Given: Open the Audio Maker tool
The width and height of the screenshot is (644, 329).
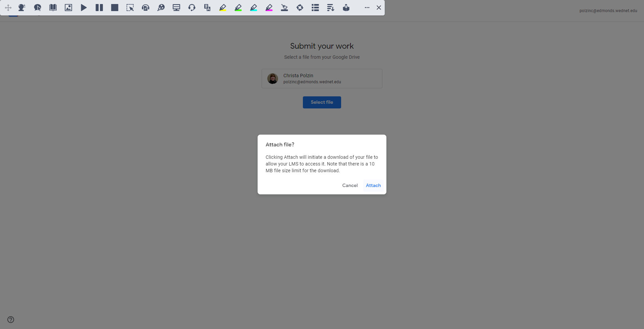Looking at the screenshot, I should click(146, 7).
